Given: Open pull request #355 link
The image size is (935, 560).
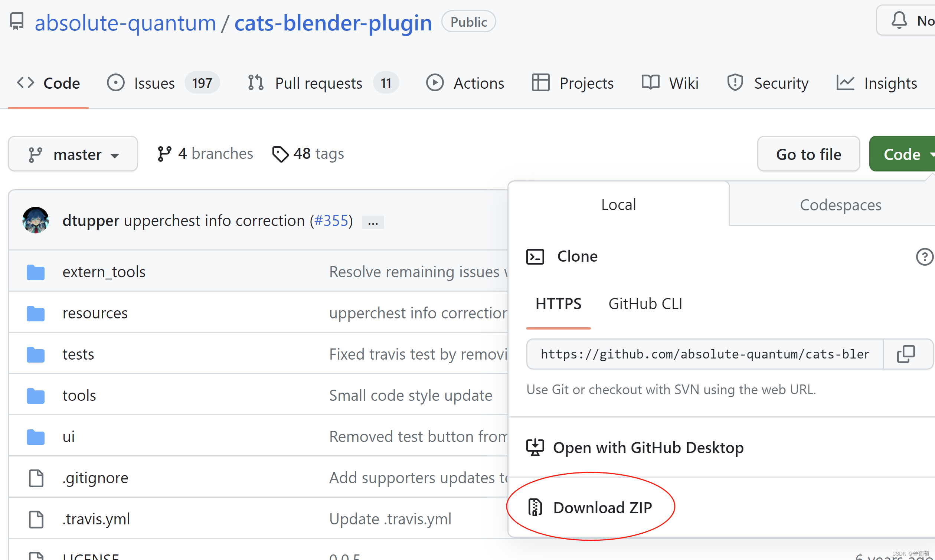Looking at the screenshot, I should pos(331,220).
